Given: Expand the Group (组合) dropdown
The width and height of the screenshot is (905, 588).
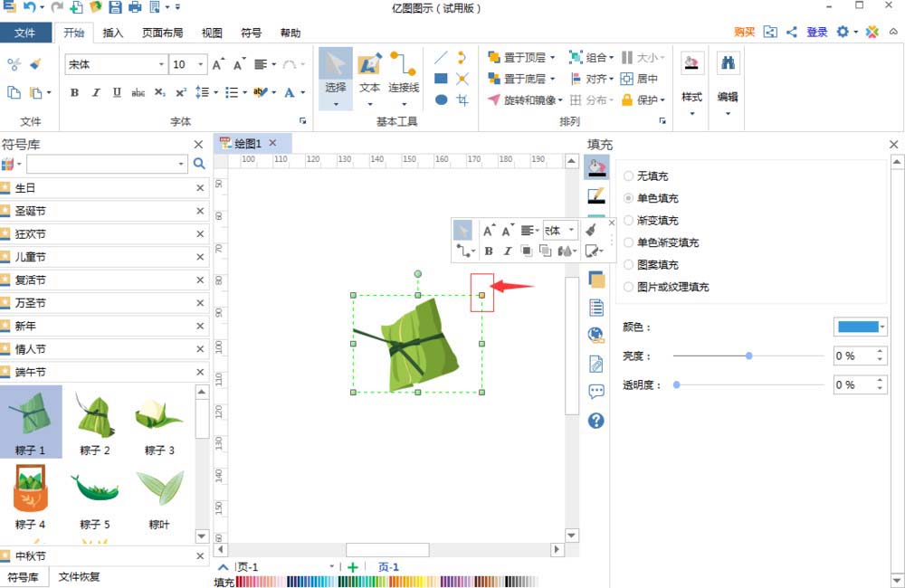Looking at the screenshot, I should pyautogui.click(x=611, y=57).
